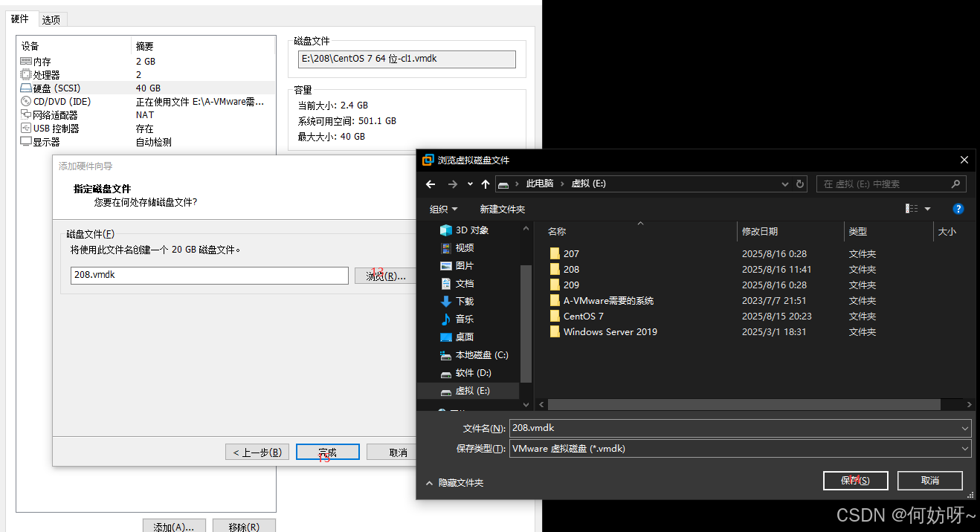Switch to the 选项 tab

point(51,20)
